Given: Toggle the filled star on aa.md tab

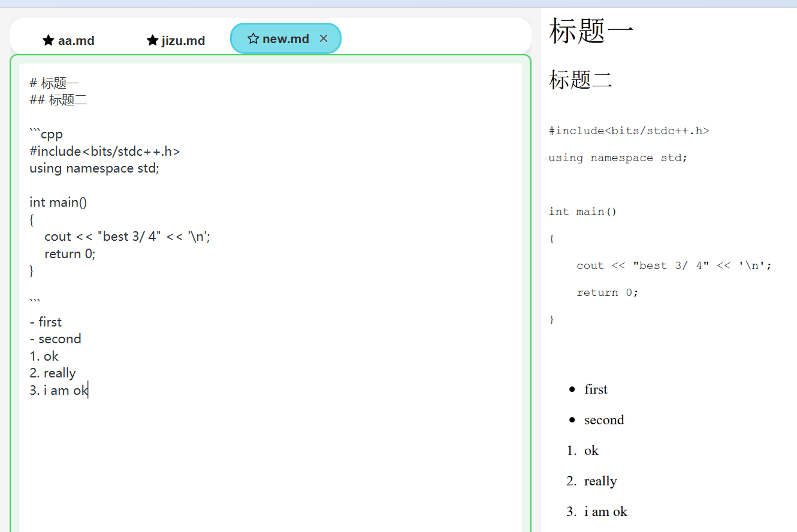Looking at the screenshot, I should point(49,40).
